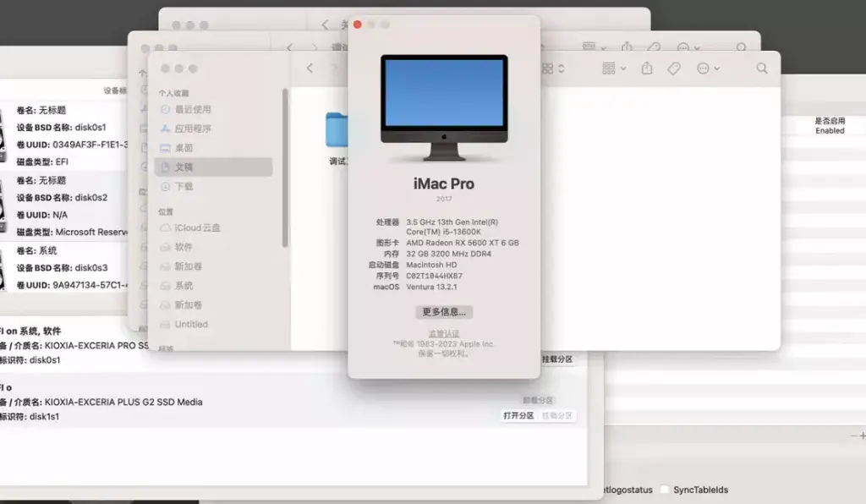
Task: Open the 监管认证 link in About window
Action: (x=444, y=333)
